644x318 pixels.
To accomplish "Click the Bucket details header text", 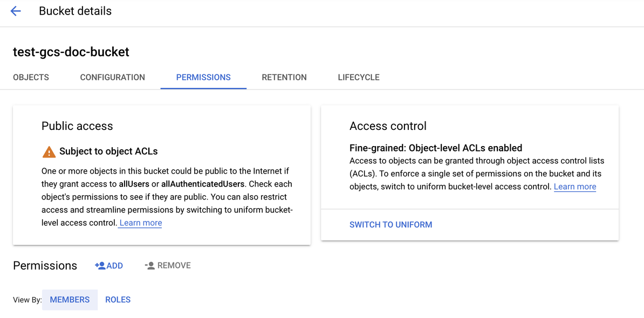I will pyautogui.click(x=75, y=11).
